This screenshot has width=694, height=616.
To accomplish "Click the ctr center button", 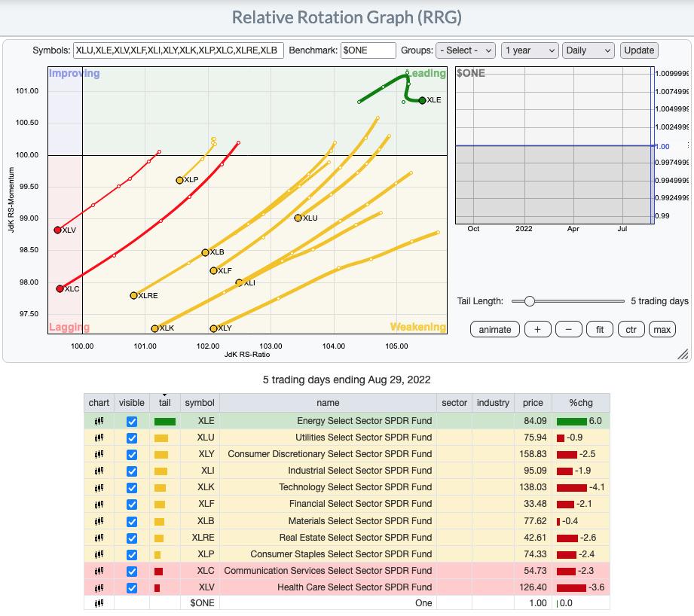I will (x=631, y=329).
